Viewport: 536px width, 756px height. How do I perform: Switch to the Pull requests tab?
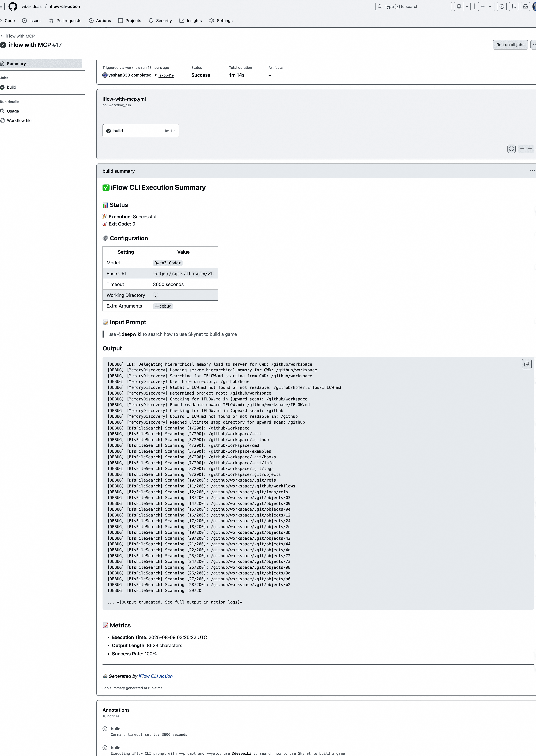[x=65, y=20]
